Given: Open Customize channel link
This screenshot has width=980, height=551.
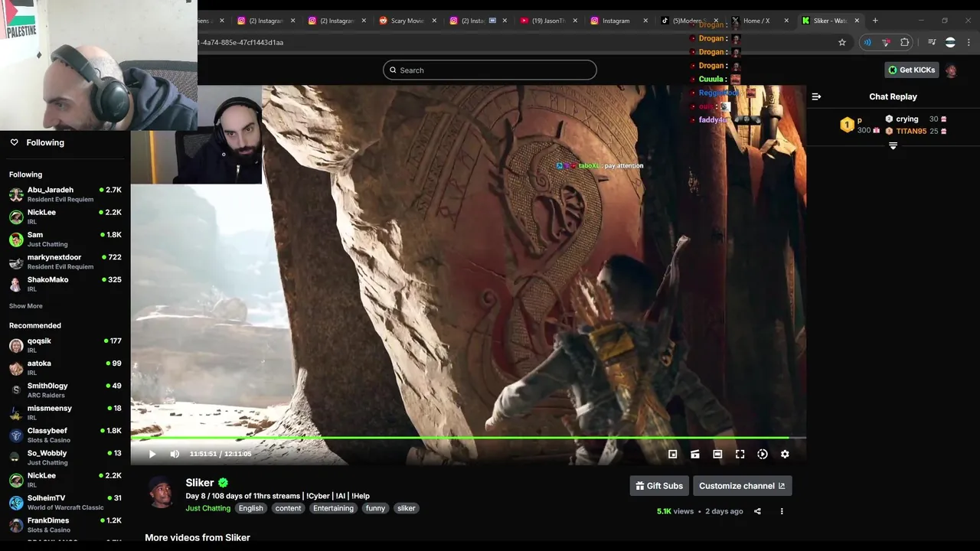Looking at the screenshot, I should coord(742,486).
